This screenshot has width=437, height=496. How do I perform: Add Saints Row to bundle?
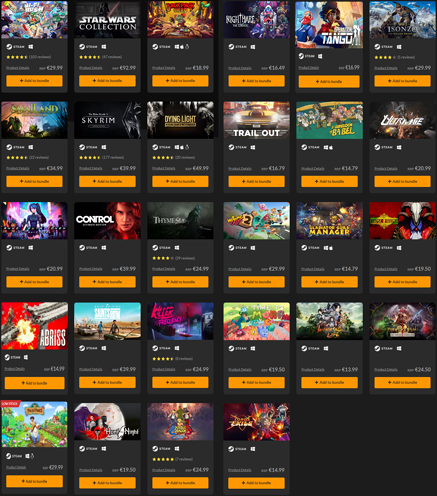(107, 382)
